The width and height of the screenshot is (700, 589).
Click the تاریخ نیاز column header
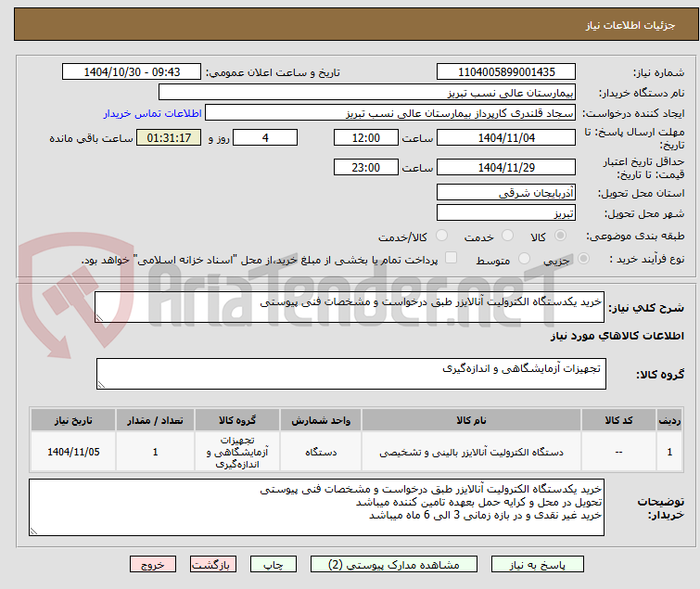tap(73, 420)
